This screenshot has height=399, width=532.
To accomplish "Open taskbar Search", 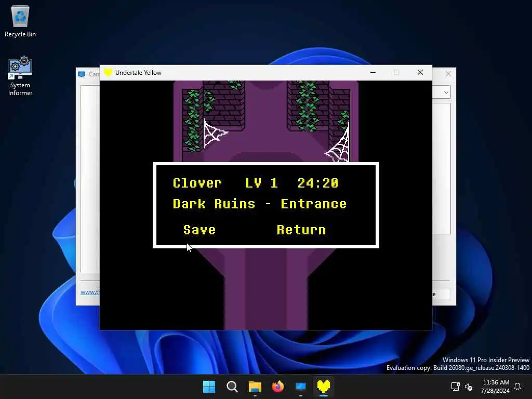I will point(232,387).
